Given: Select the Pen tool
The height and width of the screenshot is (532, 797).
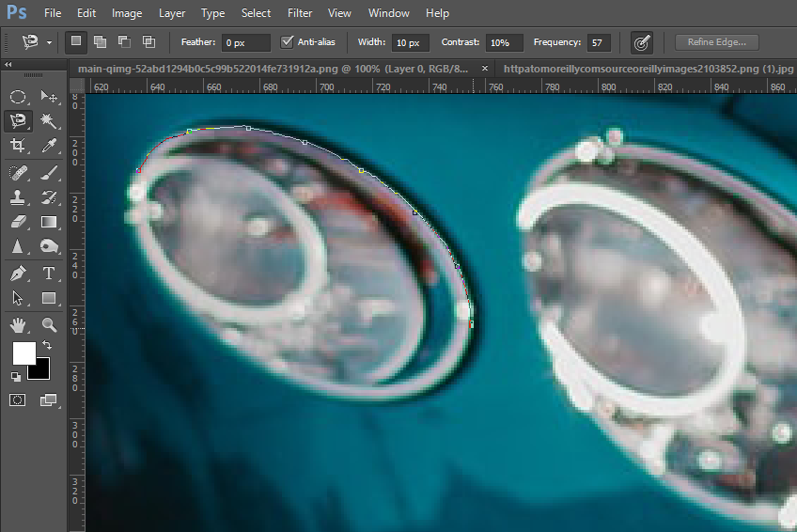Looking at the screenshot, I should 18,274.
